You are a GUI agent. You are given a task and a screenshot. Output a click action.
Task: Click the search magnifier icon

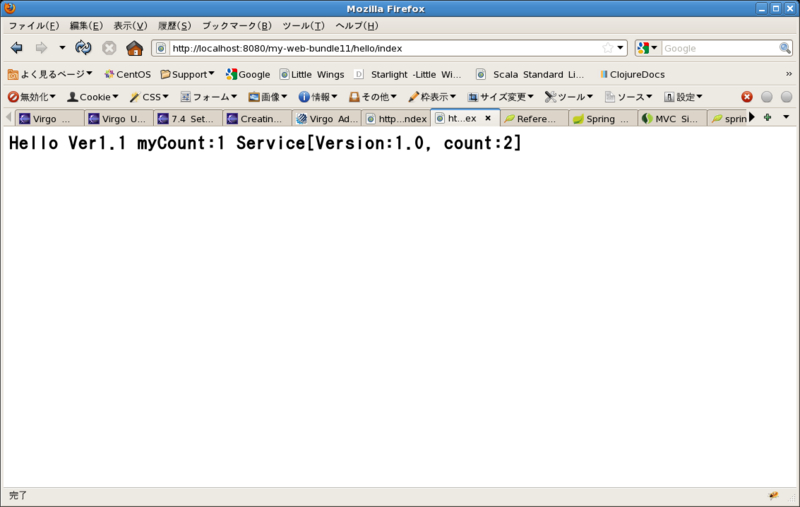pyautogui.click(x=785, y=48)
